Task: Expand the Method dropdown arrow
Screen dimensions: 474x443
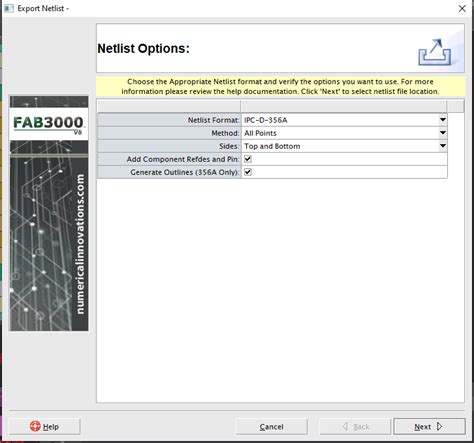Action: pos(443,133)
